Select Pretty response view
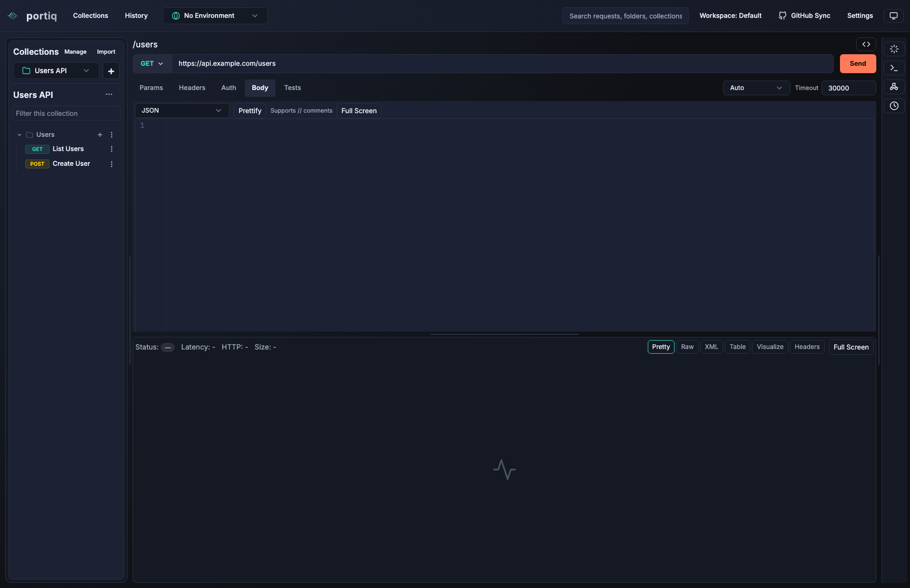This screenshot has height=588, width=910. click(661, 347)
